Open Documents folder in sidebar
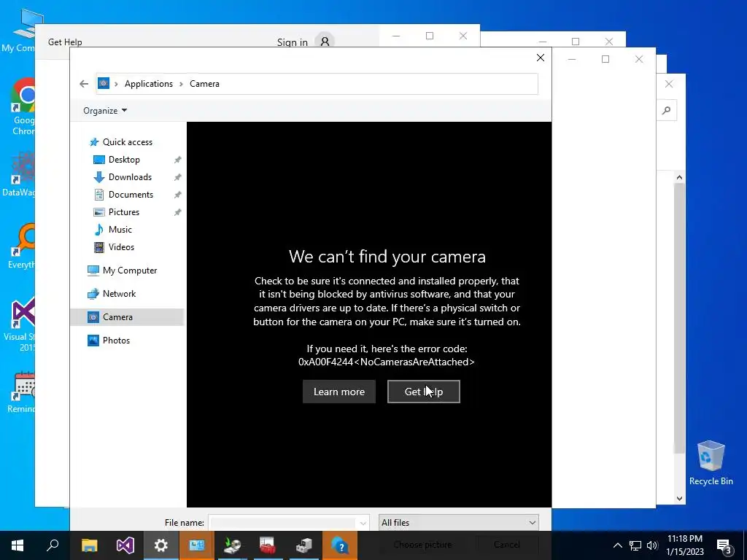Screen dimensions: 747x560 point(131,194)
